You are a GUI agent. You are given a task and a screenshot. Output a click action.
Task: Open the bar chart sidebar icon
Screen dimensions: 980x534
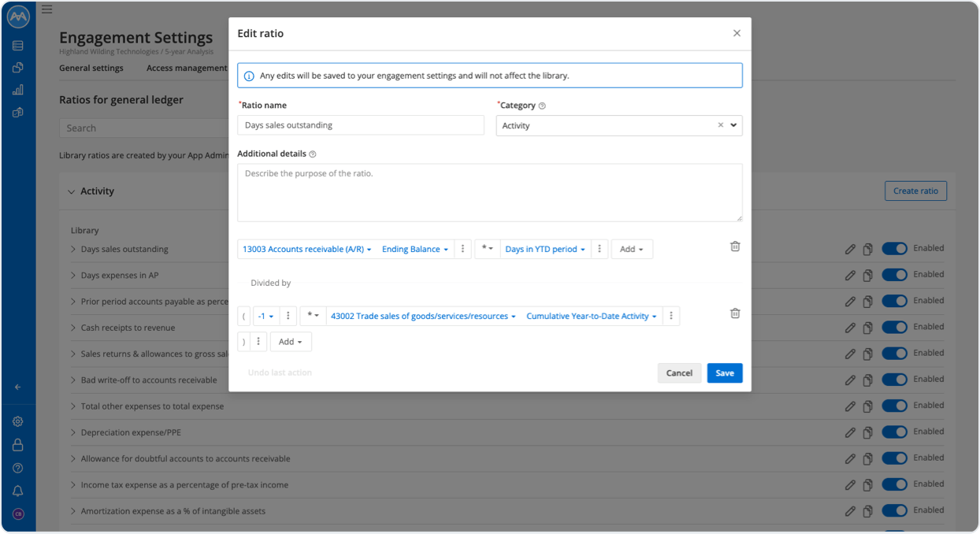pyautogui.click(x=18, y=90)
